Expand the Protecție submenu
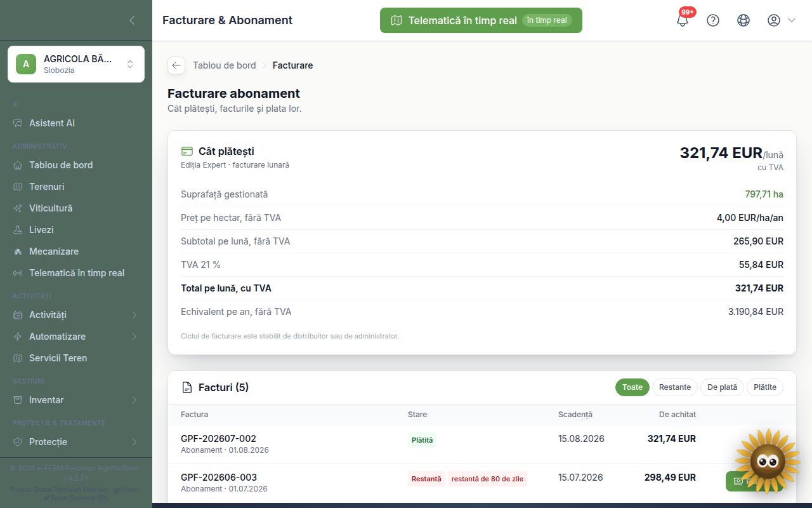The image size is (812, 508). tap(76, 442)
